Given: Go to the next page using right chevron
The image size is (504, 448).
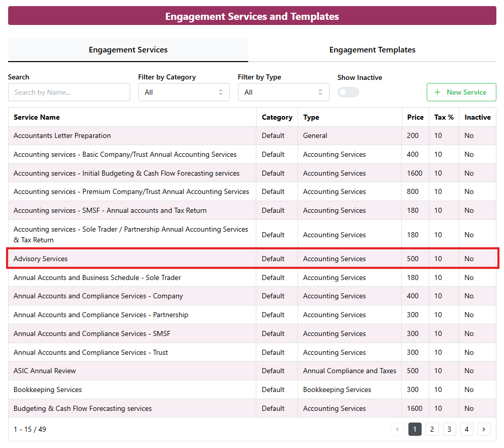Looking at the screenshot, I should point(484,429).
